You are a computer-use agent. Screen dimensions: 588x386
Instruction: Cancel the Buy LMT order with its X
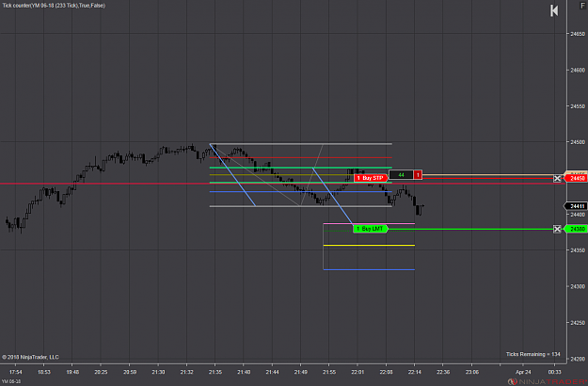tap(557, 229)
